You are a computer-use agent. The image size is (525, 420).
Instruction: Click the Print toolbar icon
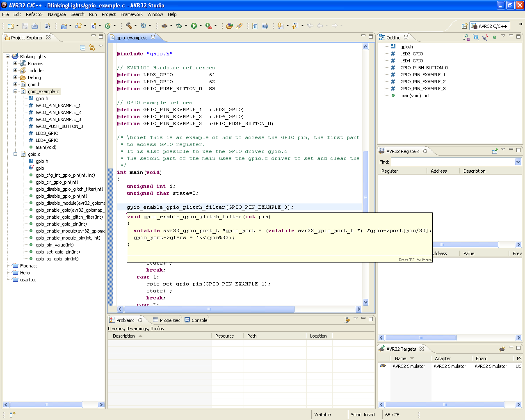pos(34,26)
